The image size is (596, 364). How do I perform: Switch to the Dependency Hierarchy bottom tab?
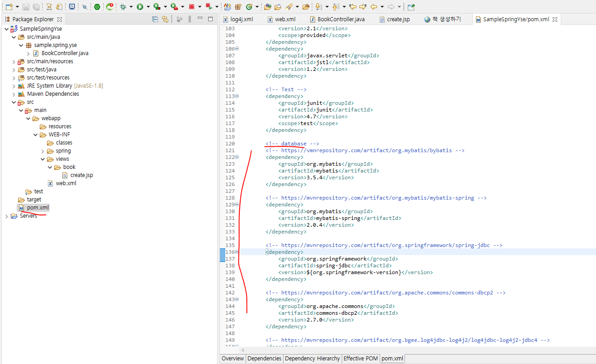[x=312, y=359]
